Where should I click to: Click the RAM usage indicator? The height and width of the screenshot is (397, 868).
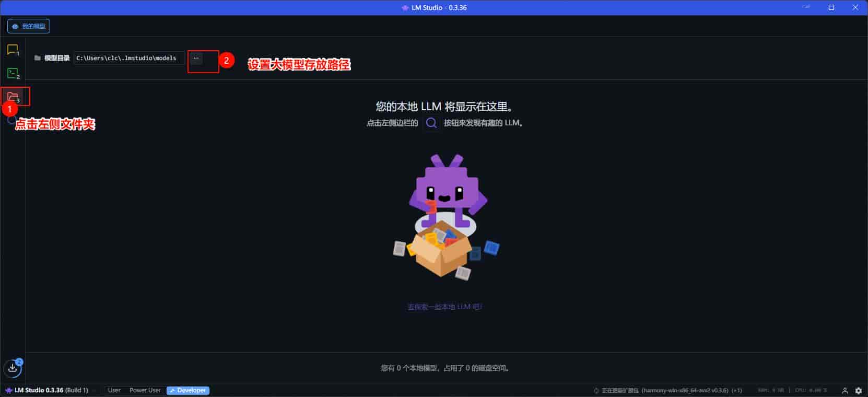771,390
